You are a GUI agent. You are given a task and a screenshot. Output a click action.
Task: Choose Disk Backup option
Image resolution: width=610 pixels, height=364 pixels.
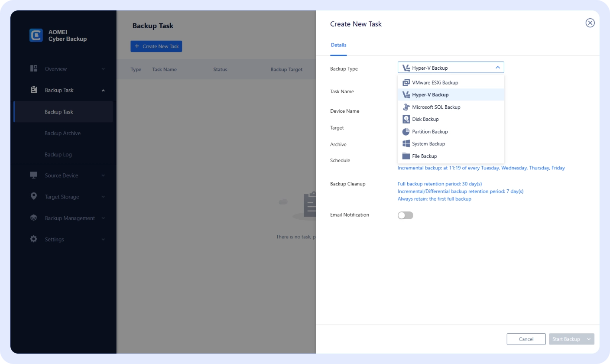[451, 119]
